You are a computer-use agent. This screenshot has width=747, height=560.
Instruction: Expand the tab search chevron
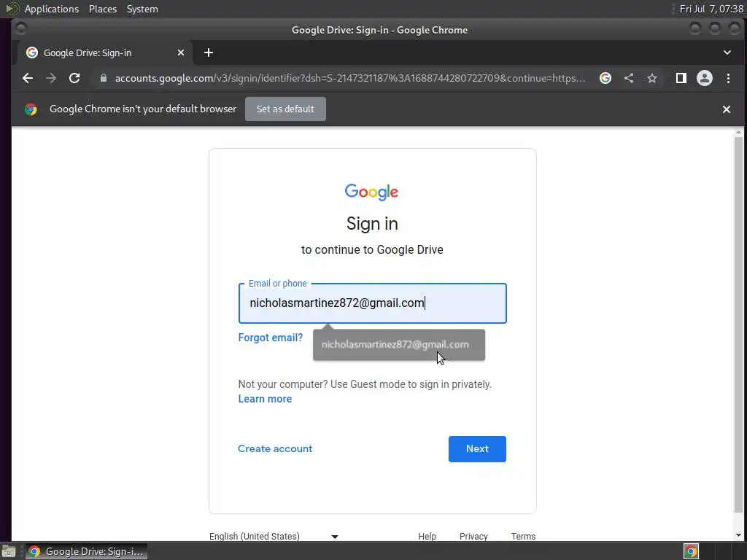click(x=727, y=52)
